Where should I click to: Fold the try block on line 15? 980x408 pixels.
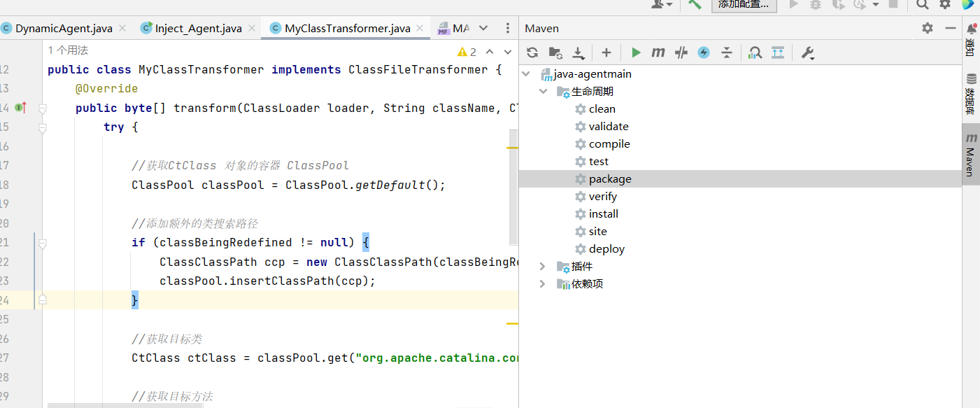click(43, 128)
